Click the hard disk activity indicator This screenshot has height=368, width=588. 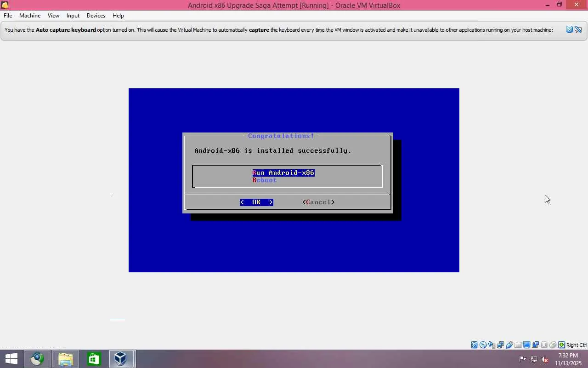click(x=474, y=345)
